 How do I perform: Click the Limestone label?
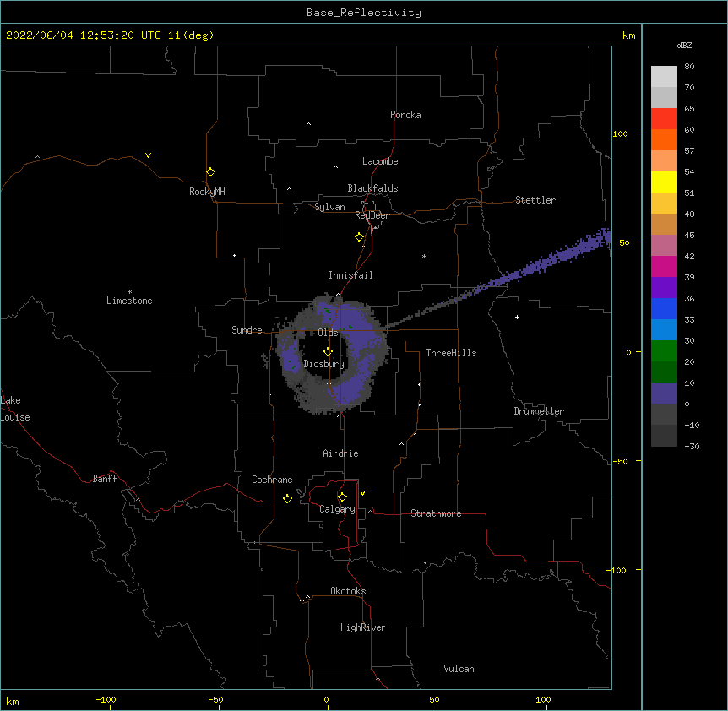(x=129, y=301)
